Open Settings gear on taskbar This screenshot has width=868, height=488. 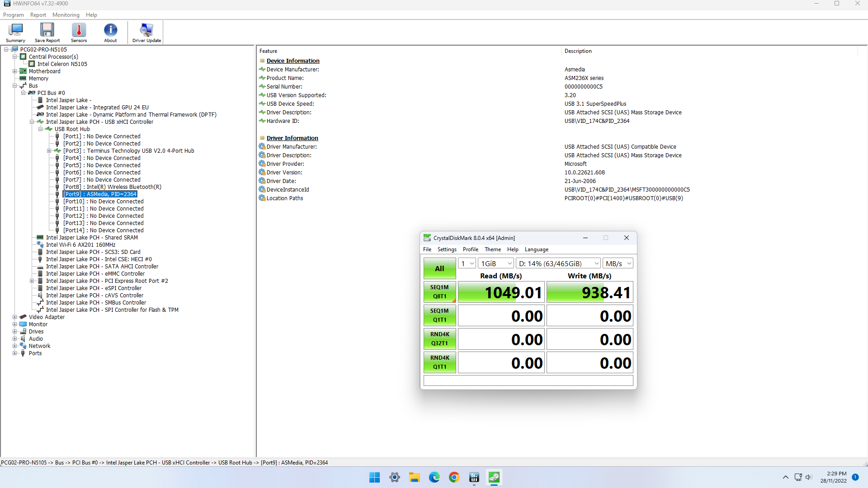(395, 477)
